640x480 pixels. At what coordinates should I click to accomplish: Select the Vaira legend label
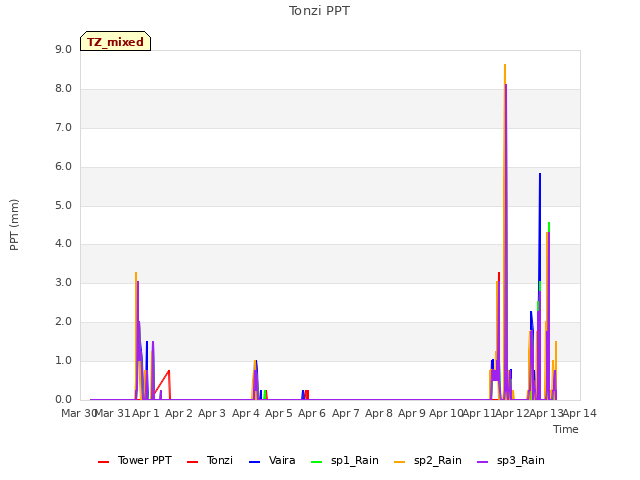click(282, 460)
